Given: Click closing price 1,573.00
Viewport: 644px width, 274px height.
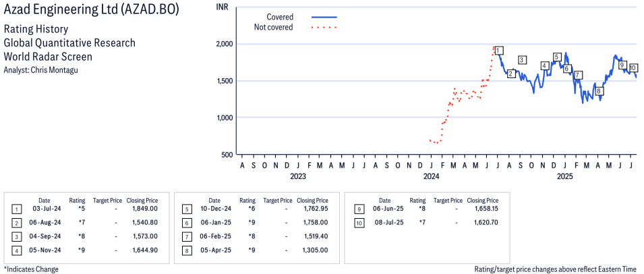Looking at the screenshot, I should (x=144, y=236).
